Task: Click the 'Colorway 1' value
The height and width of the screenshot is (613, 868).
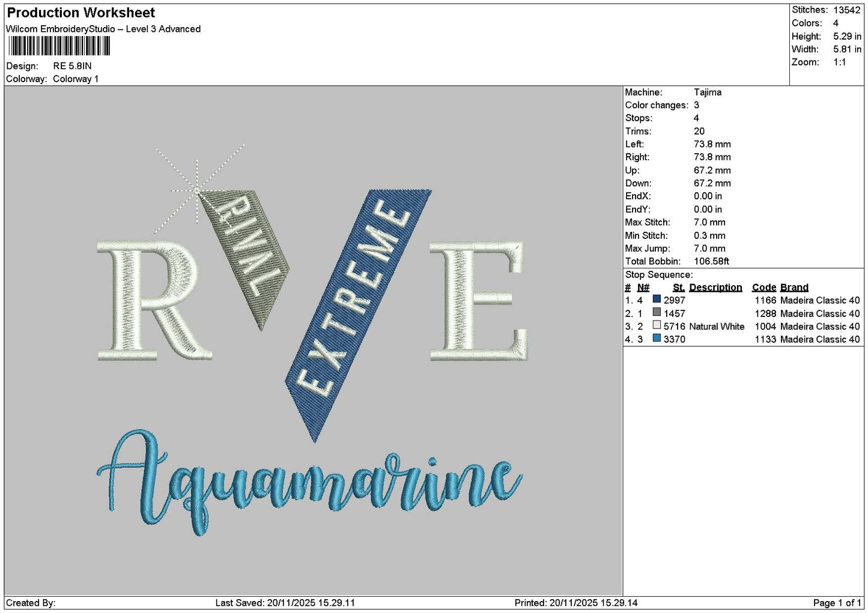Action: coord(76,79)
